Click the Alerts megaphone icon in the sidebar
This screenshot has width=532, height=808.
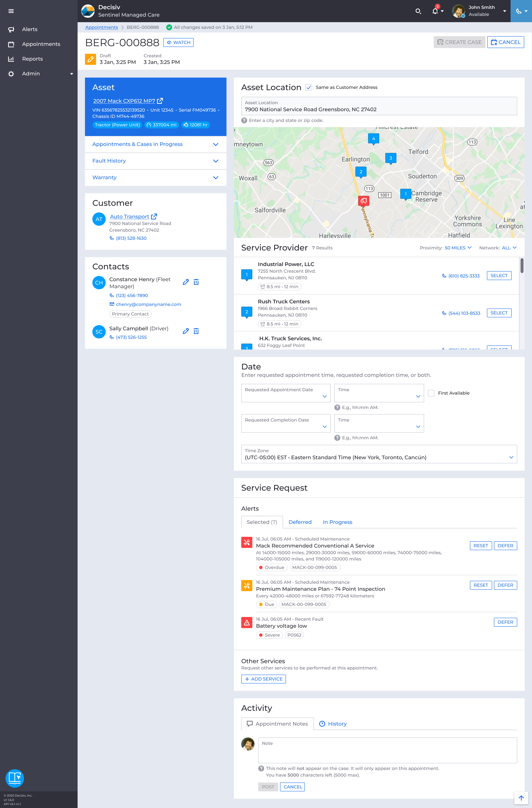tap(11, 30)
